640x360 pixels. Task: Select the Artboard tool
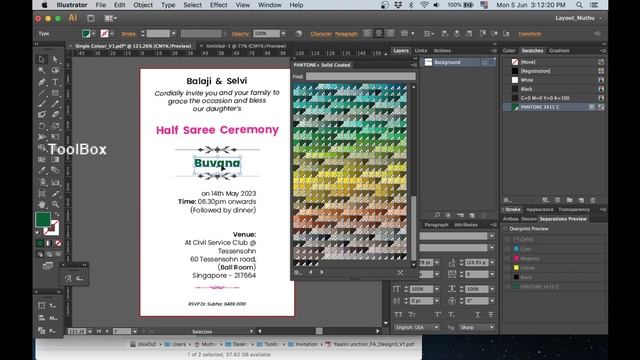coord(42,193)
